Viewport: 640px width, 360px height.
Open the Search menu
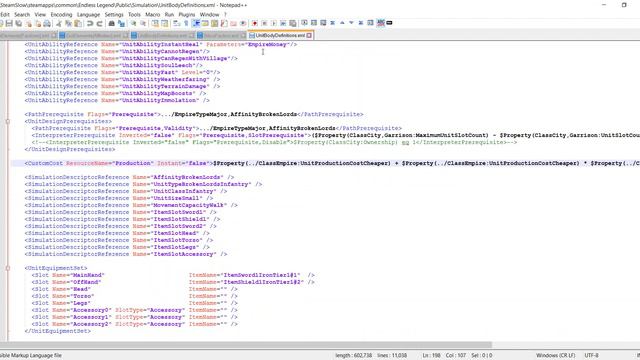tap(22, 14)
